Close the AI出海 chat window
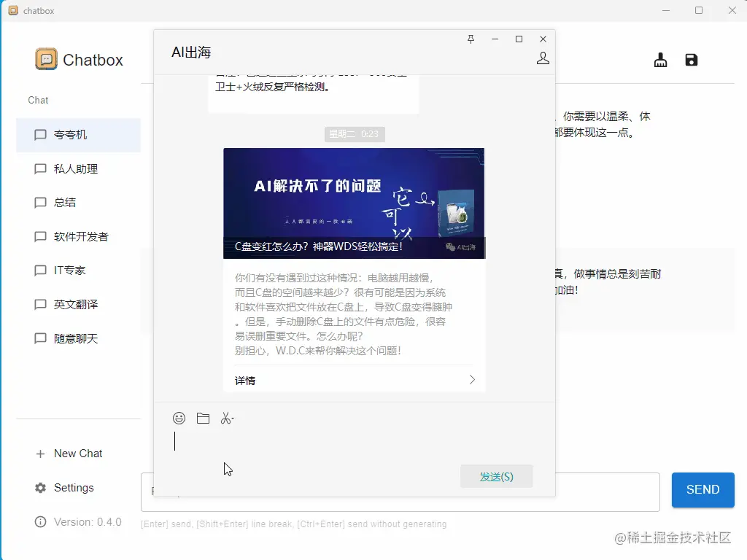747x560 pixels. (543, 39)
